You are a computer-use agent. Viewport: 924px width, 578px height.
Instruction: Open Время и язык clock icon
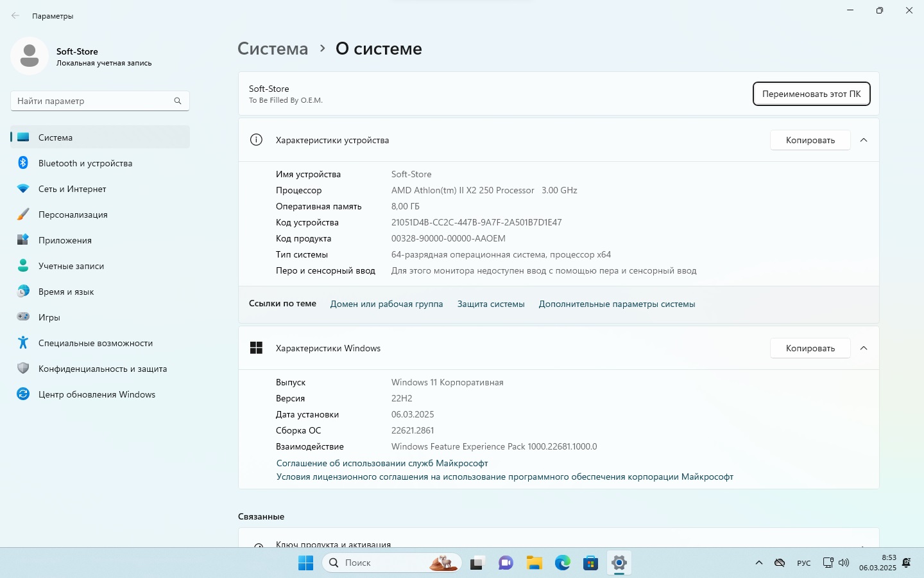point(23,292)
